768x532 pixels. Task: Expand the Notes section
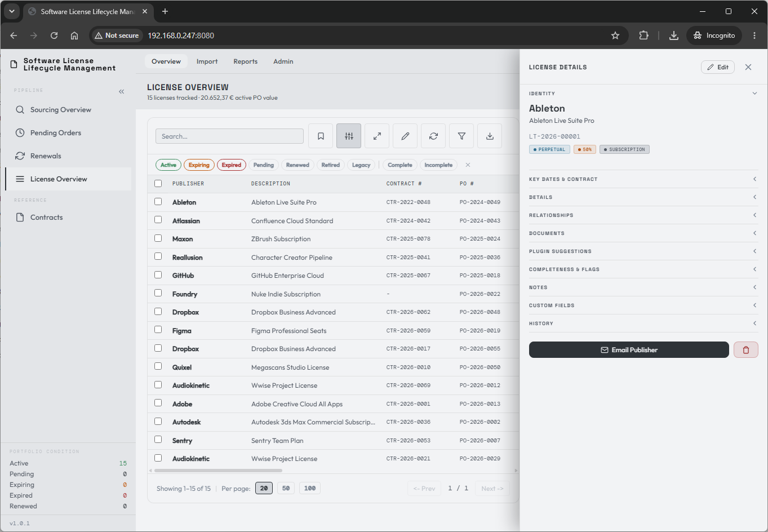[643, 287]
